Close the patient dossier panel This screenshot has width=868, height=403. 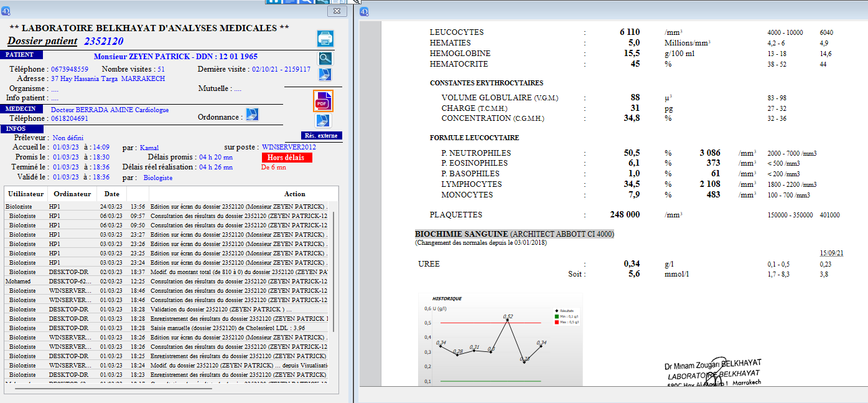pos(337,11)
